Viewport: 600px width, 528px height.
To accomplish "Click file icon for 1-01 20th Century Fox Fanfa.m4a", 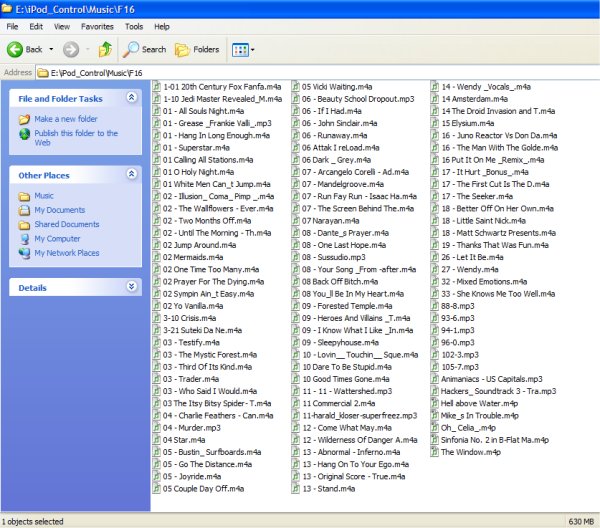I will pyautogui.click(x=157, y=86).
